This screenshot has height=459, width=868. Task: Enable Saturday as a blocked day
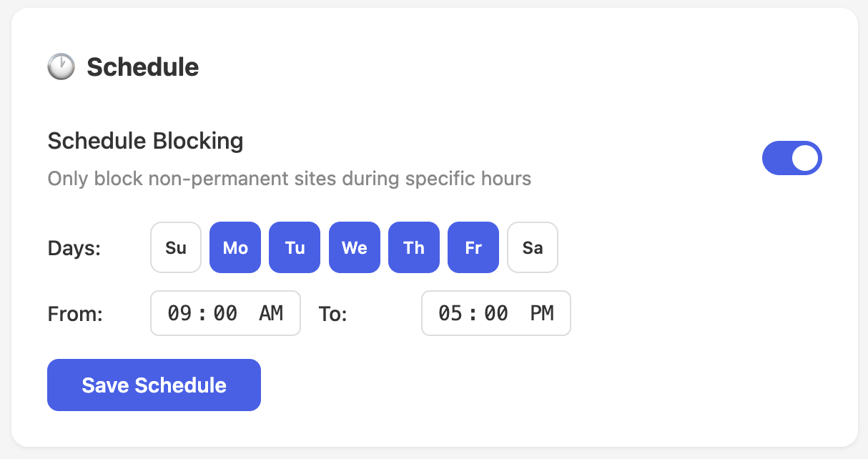coord(532,247)
